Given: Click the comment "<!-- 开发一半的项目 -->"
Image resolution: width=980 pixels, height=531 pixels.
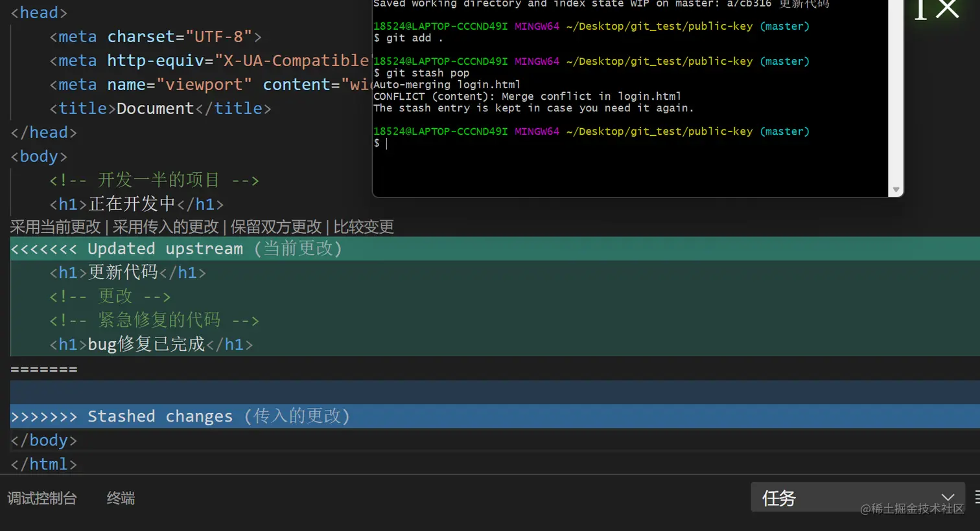Looking at the screenshot, I should (x=154, y=180).
